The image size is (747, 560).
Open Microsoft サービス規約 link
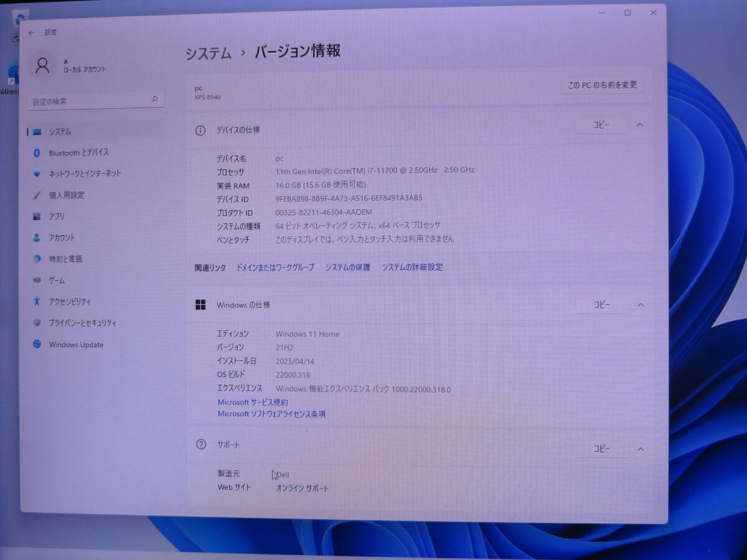253,403
